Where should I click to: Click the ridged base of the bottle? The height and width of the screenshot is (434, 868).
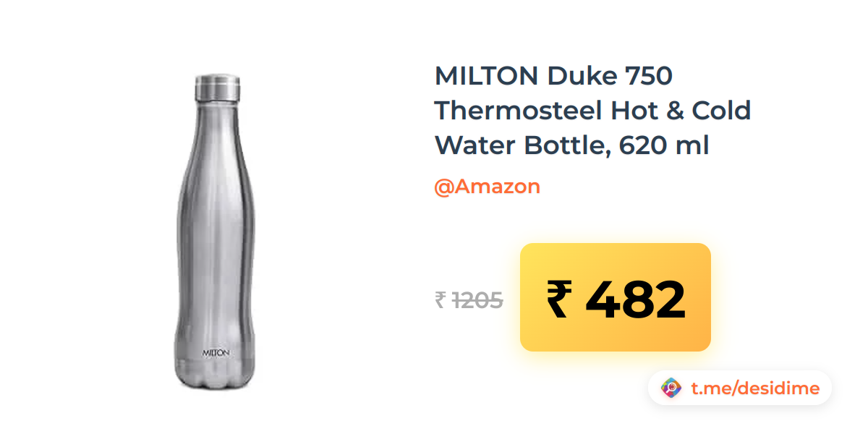click(x=216, y=375)
